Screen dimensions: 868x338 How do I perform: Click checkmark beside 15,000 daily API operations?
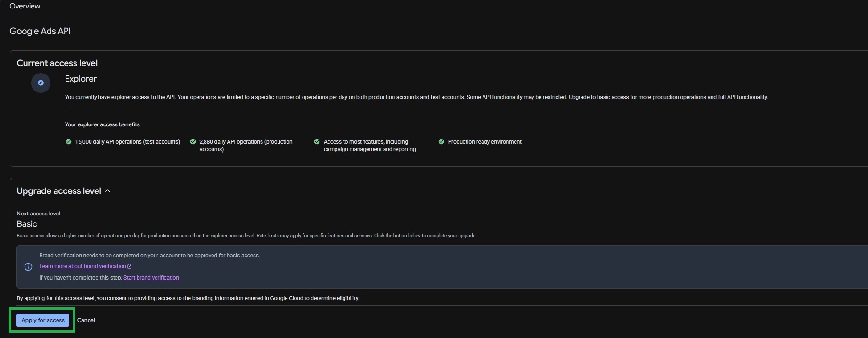click(68, 142)
